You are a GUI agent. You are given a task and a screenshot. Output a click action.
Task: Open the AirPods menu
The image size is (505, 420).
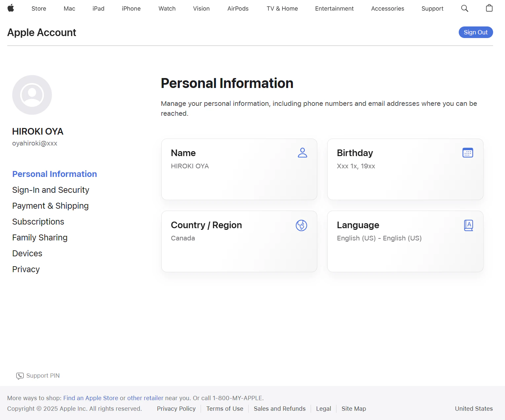coord(238,9)
